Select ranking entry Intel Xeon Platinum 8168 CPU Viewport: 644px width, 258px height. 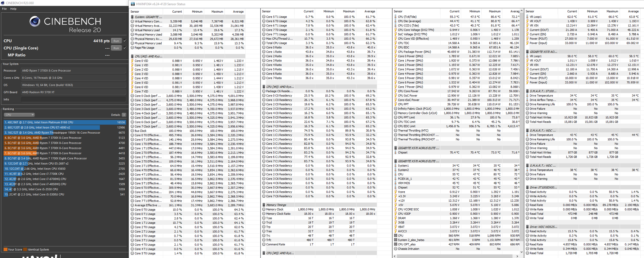pos(65,122)
